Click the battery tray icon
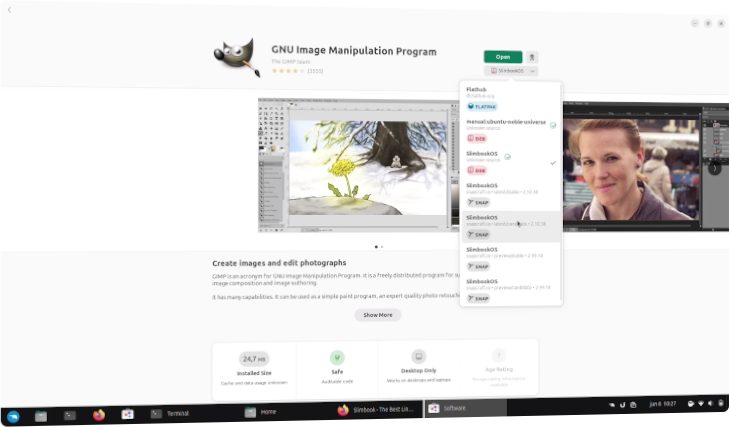729x427 pixels. click(721, 403)
